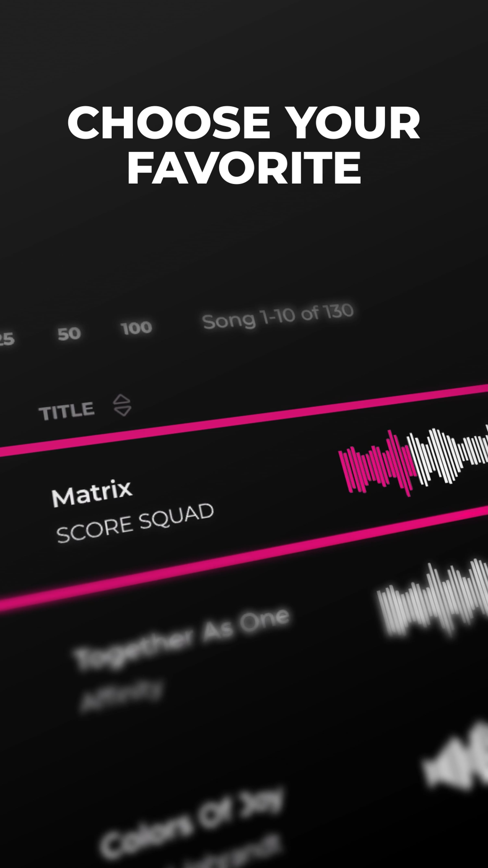Click the word FAVORITE in the headline

tap(244, 167)
